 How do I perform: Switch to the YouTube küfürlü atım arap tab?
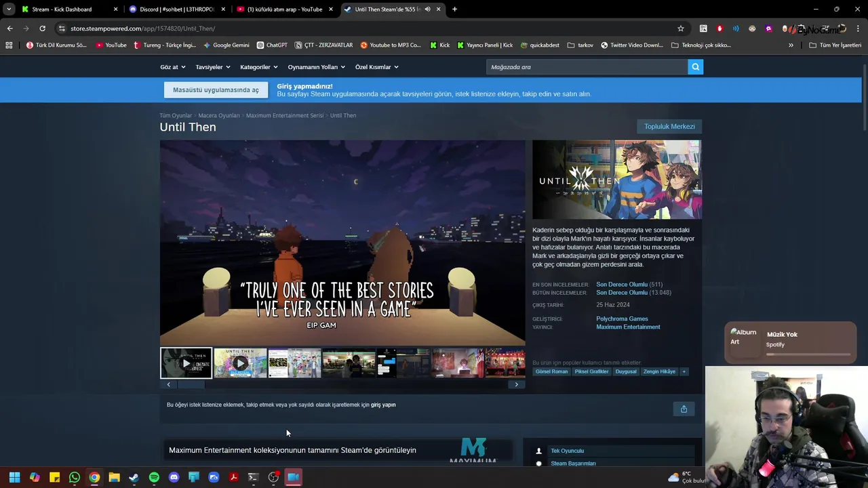coord(285,9)
